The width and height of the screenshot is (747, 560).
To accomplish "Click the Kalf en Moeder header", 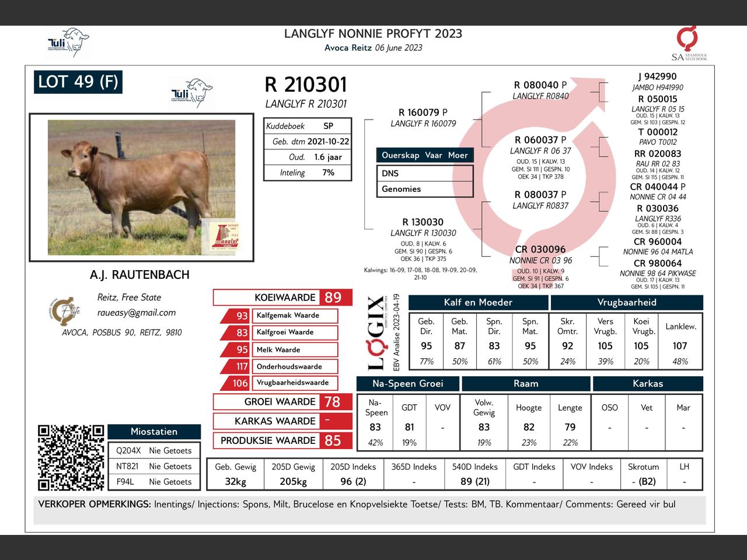I will click(478, 302).
